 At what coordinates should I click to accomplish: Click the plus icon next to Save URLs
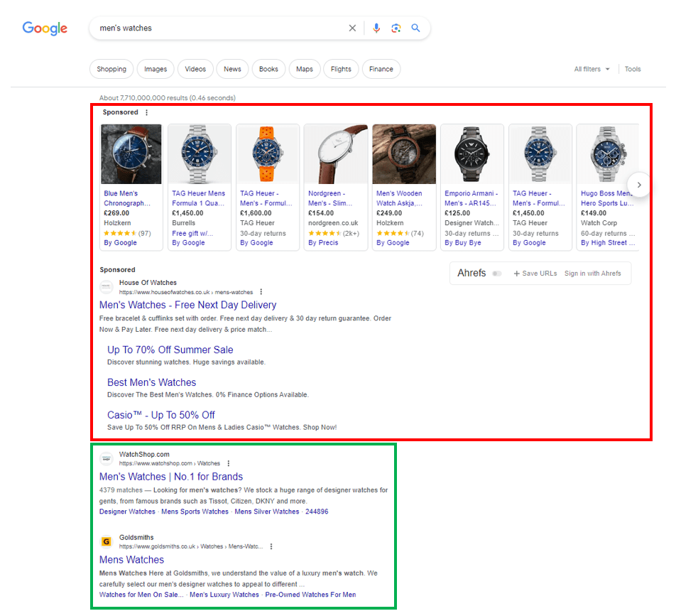[x=516, y=274]
